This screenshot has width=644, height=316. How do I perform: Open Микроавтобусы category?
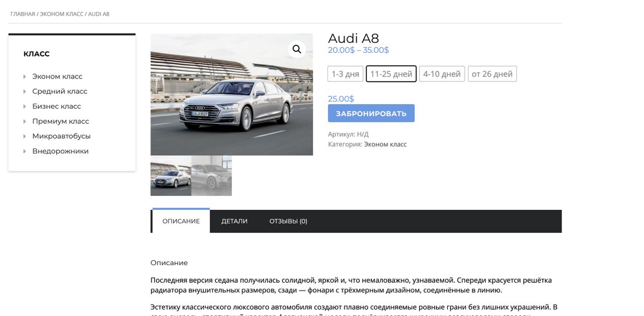[61, 136]
